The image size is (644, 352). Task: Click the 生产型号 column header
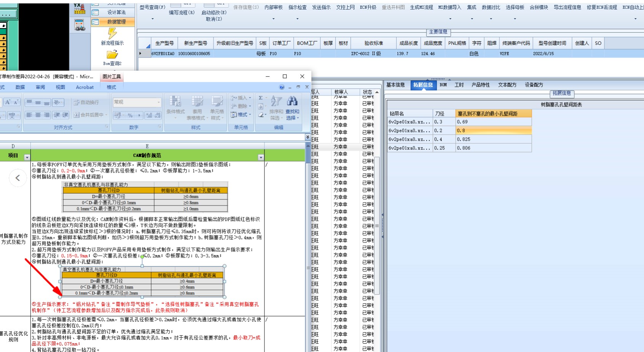(x=164, y=43)
